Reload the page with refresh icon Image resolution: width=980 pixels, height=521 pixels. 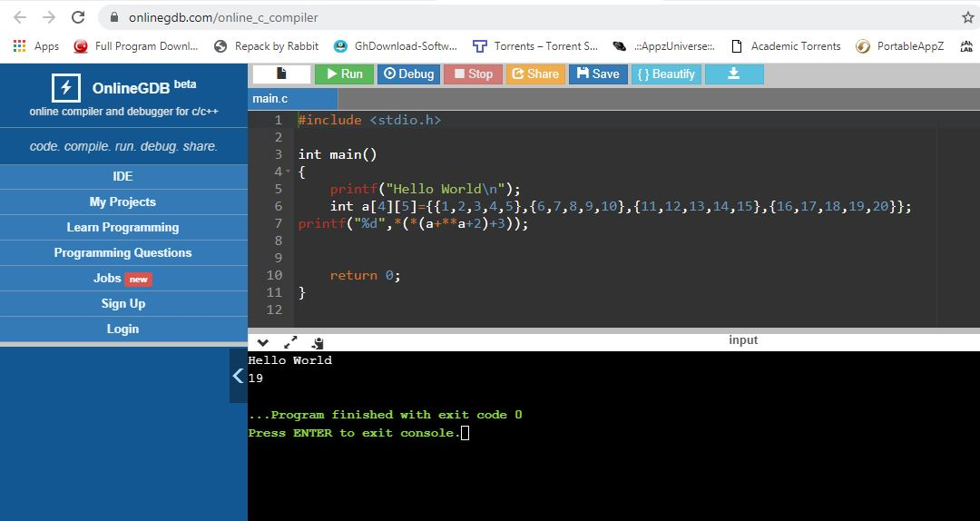pos(78,17)
